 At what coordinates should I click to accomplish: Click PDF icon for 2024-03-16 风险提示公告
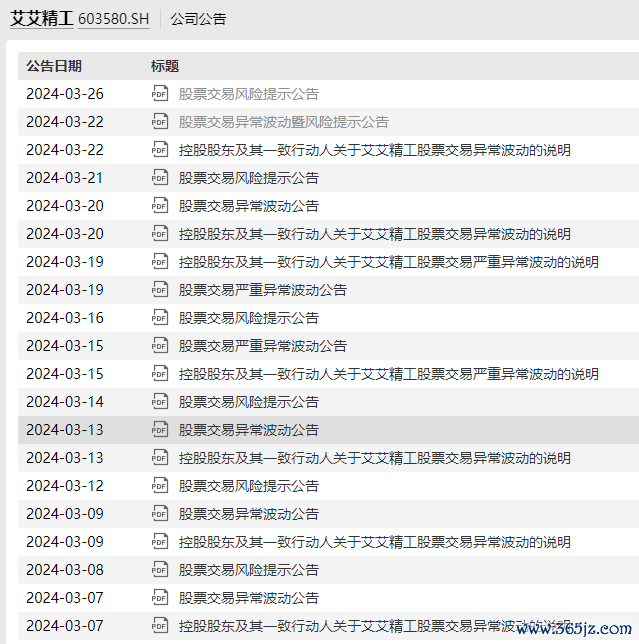160,317
